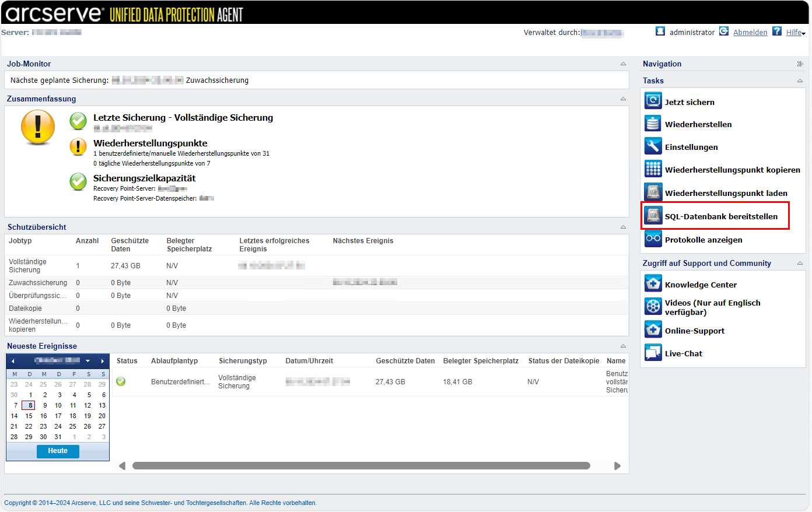Image resolution: width=812 pixels, height=512 pixels.
Task: Open Einstellungen via wrench icon
Action: pyautogui.click(x=653, y=146)
